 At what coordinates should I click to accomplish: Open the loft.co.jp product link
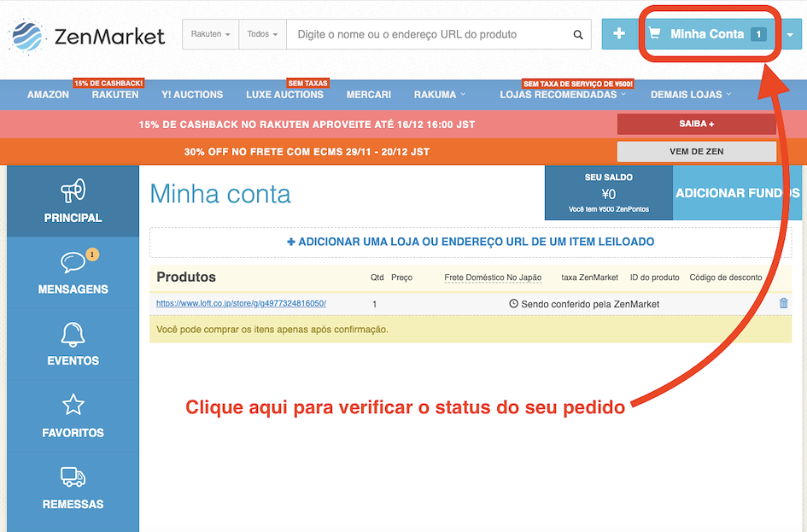[x=242, y=303]
